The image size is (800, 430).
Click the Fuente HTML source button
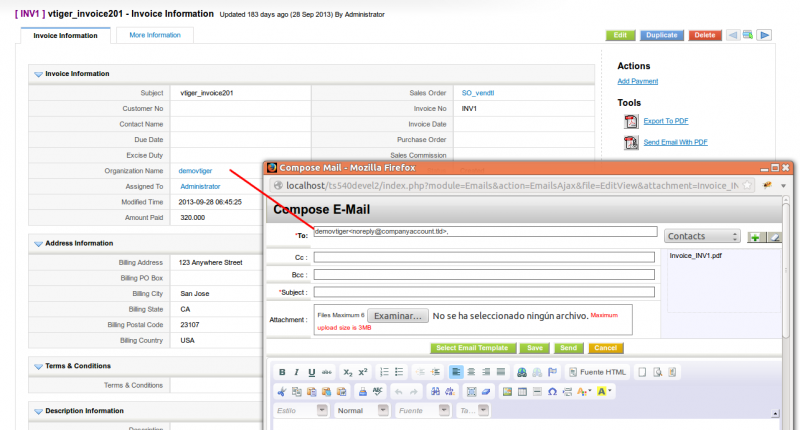click(x=598, y=372)
